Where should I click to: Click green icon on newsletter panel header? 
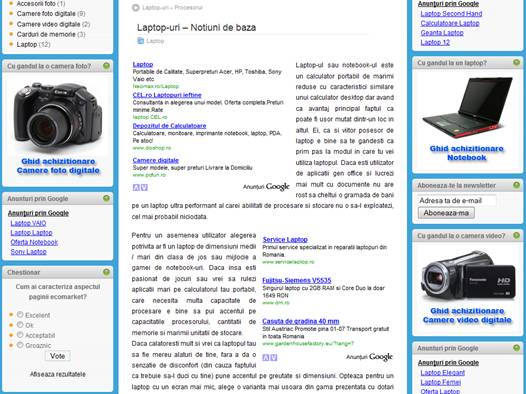pyautogui.click(x=516, y=185)
